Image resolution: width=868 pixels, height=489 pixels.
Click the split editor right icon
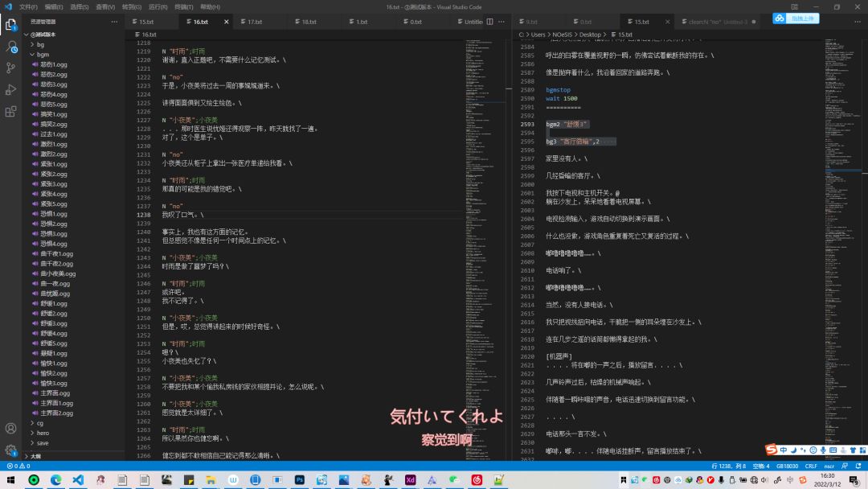click(491, 22)
